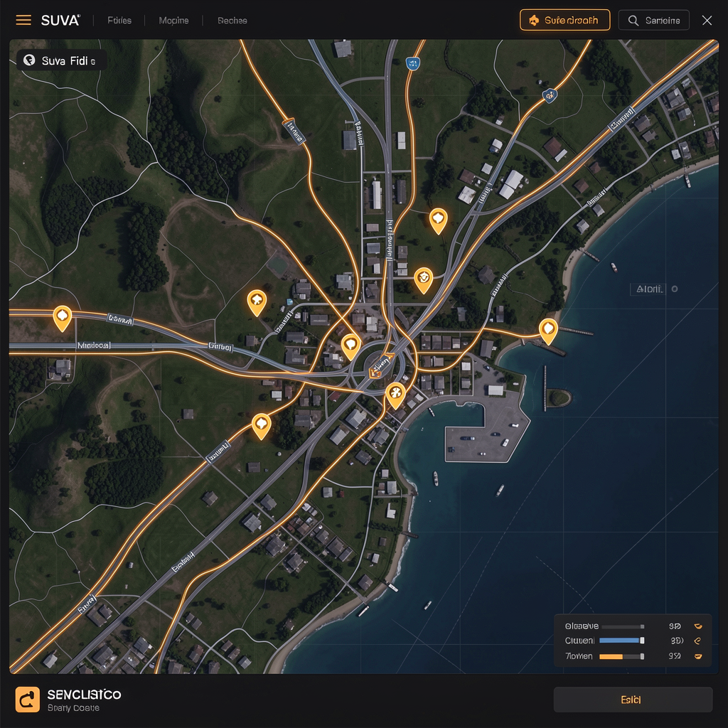
Task: Click the Eslci button in the footer
Action: (x=633, y=700)
